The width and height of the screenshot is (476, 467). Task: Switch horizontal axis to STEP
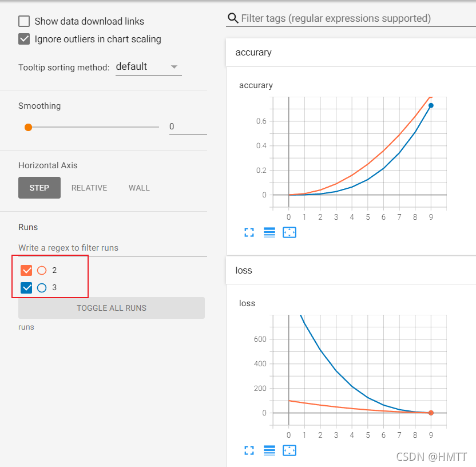[x=39, y=188]
